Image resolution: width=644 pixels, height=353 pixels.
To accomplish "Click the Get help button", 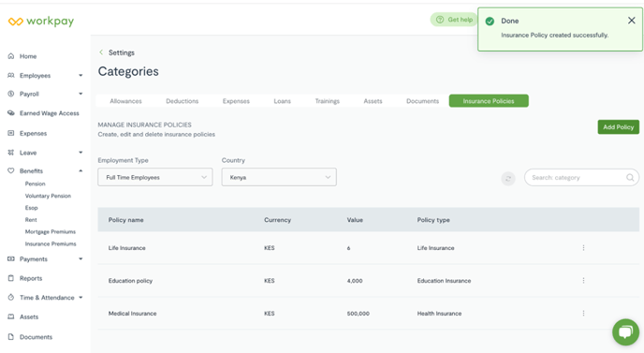I will click(454, 20).
